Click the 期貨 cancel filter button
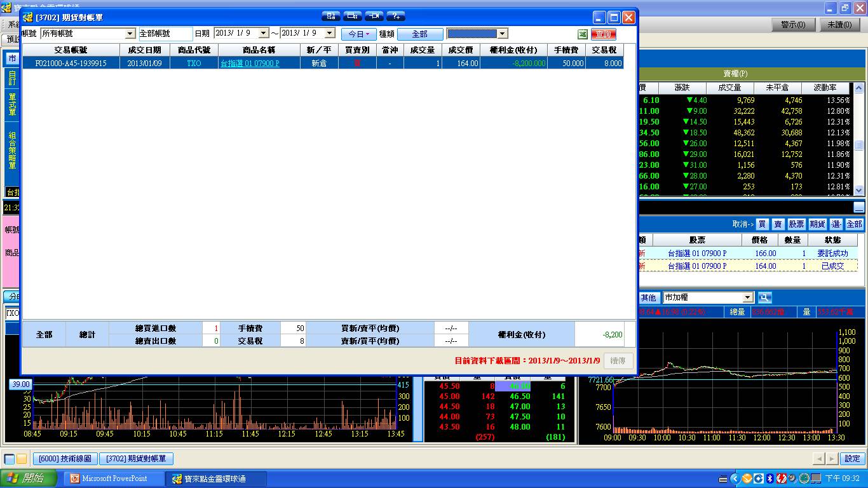Screen dimensions: 868x488 (x=818, y=224)
